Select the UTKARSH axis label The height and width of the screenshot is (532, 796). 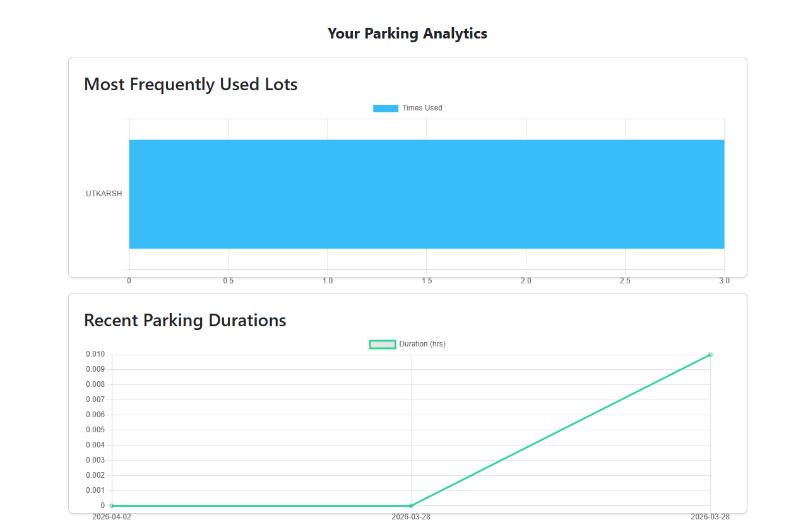(x=104, y=194)
